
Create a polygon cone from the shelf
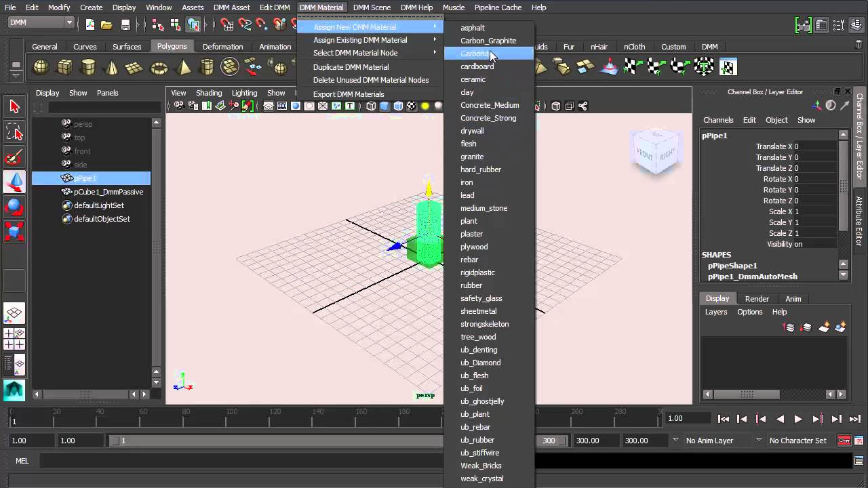coord(112,67)
